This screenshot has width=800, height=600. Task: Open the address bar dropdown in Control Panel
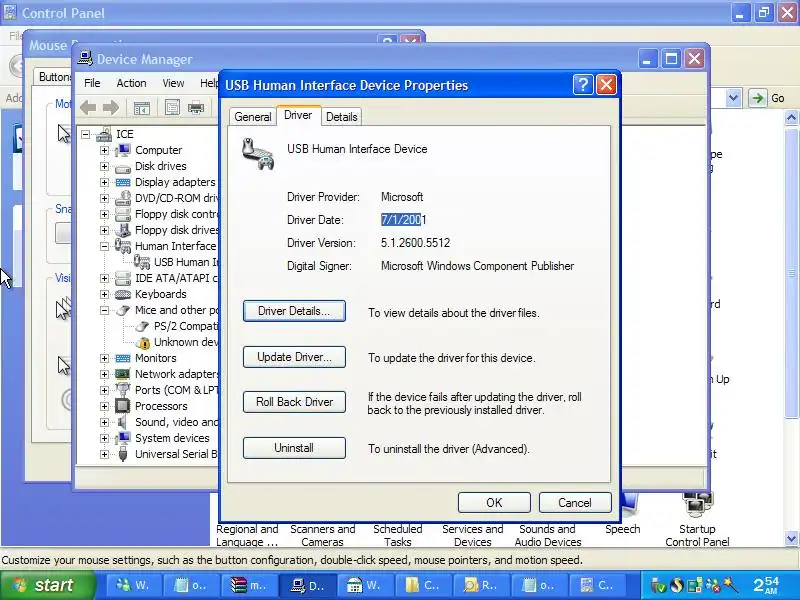coord(733,98)
